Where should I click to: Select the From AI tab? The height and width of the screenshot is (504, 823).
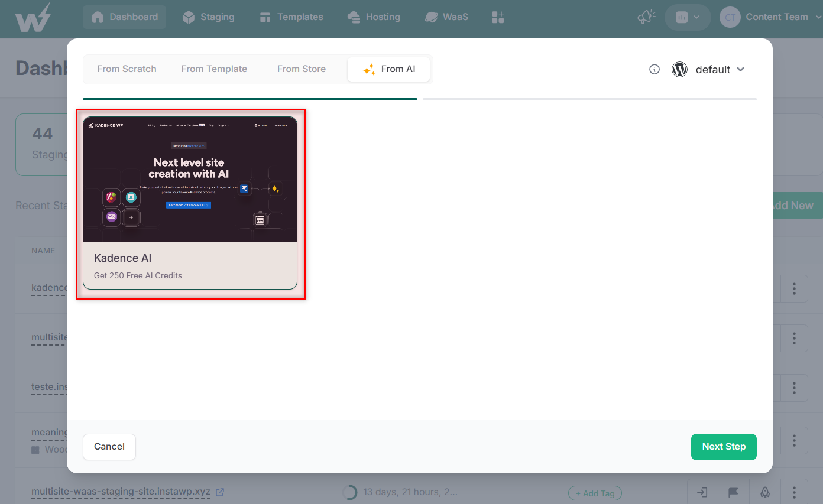[x=389, y=69]
